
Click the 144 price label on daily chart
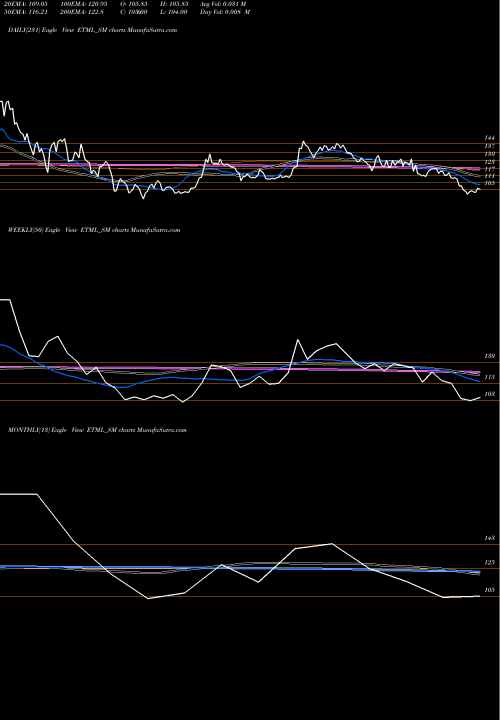(x=489, y=138)
